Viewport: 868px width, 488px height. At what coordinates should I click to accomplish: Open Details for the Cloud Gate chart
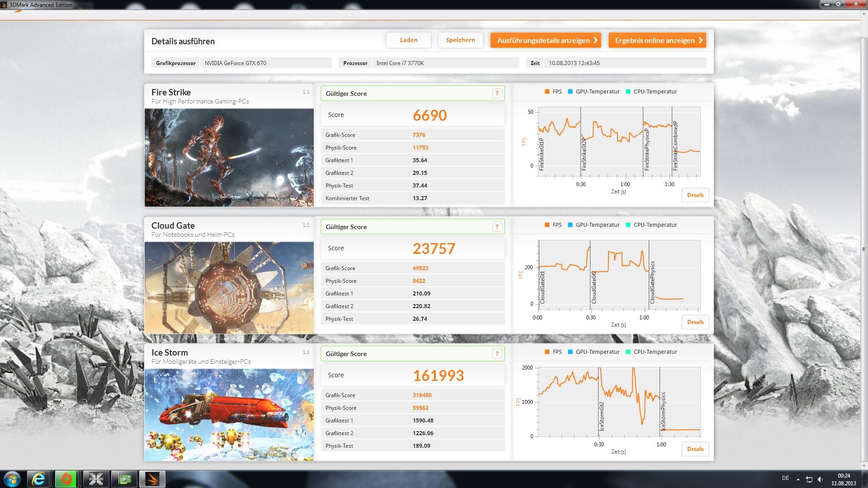(x=695, y=322)
